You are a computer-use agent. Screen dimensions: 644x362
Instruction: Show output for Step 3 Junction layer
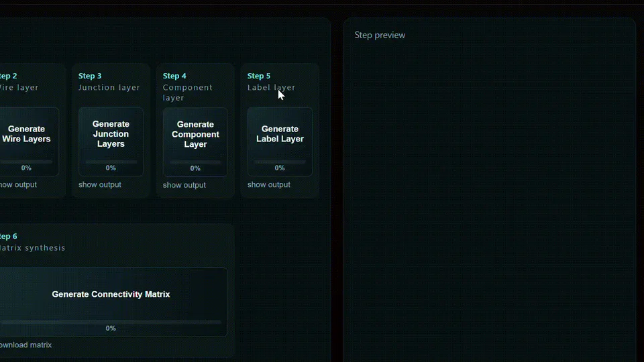100,185
